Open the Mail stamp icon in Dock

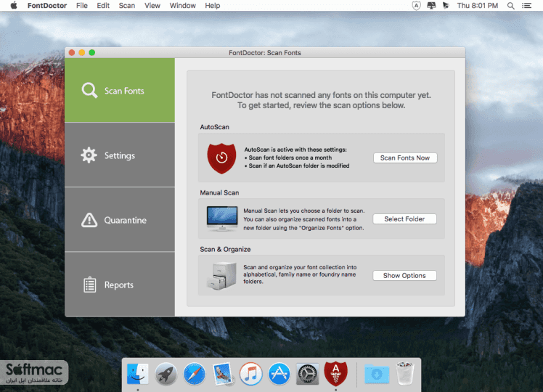point(223,374)
